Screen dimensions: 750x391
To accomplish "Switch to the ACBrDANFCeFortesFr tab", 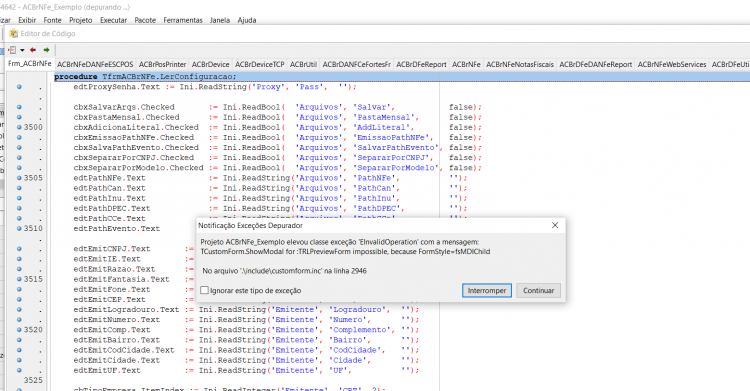I will (x=356, y=64).
